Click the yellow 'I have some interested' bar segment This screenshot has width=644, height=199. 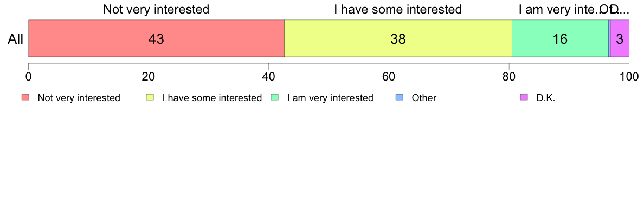[398, 38]
